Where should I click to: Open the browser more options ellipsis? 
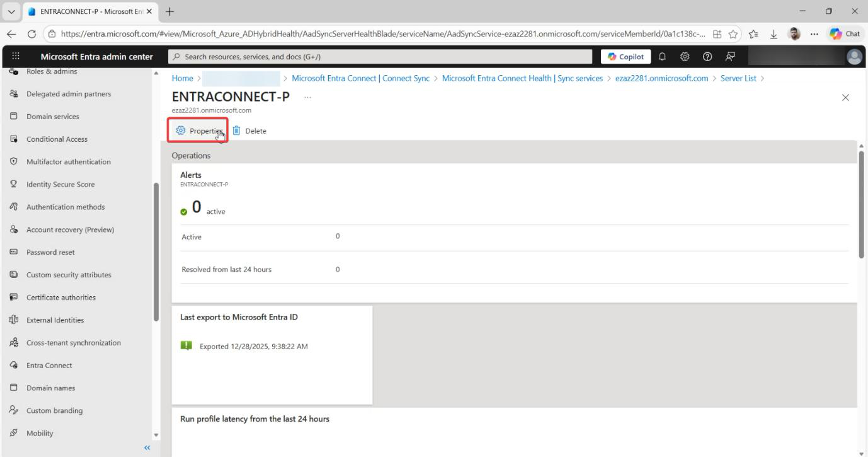[814, 34]
